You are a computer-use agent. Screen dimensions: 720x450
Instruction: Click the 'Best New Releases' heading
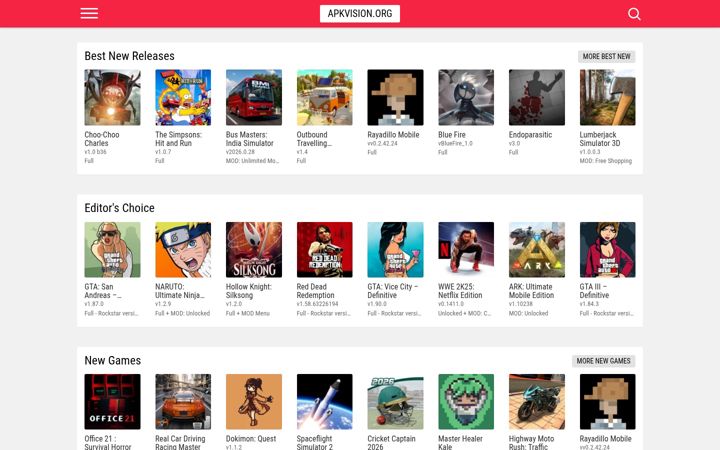[129, 56]
